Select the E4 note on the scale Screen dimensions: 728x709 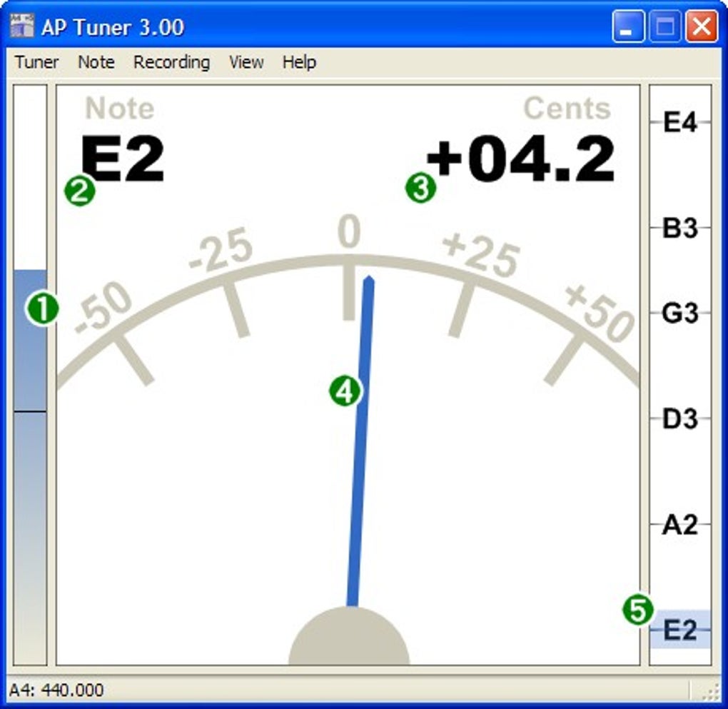[x=680, y=122]
